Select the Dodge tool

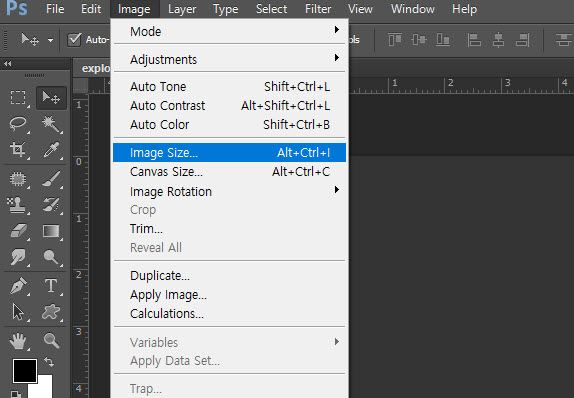(51, 257)
